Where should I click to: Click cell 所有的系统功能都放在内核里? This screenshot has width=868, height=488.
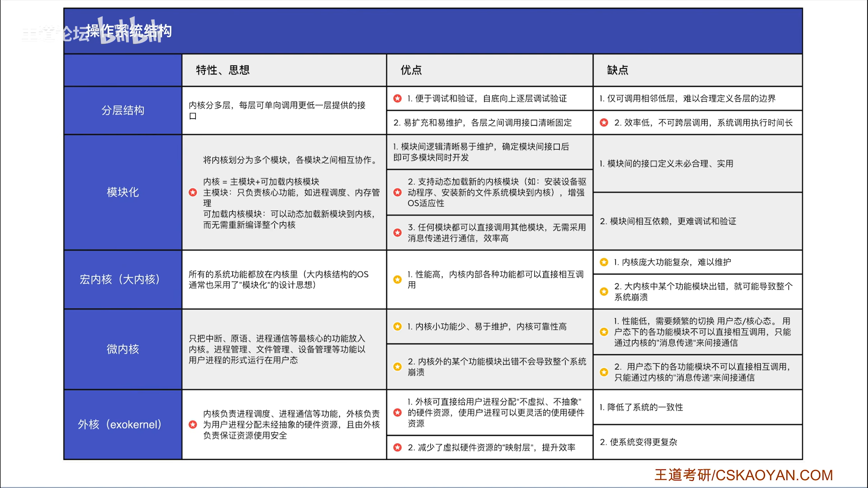(x=284, y=280)
